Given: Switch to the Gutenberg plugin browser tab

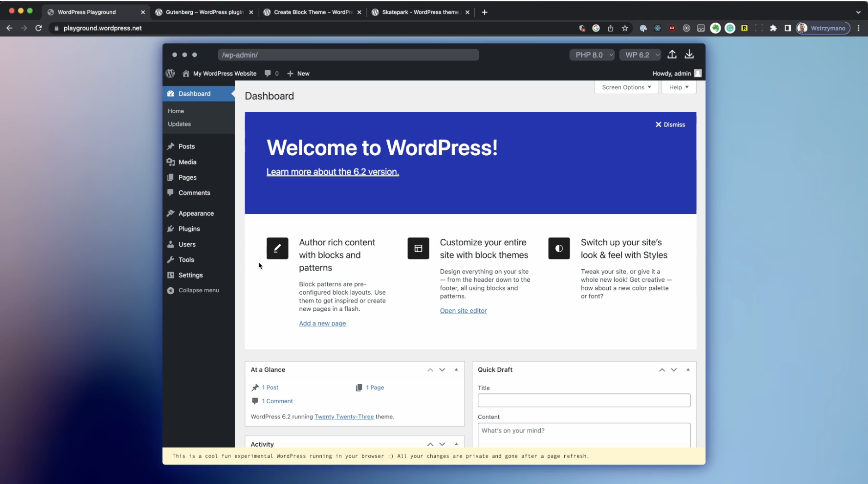Looking at the screenshot, I should tap(204, 12).
